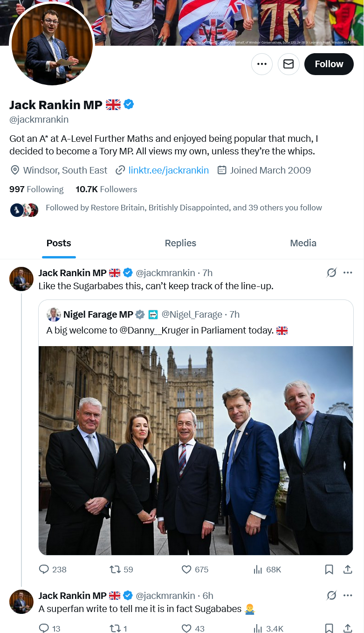This screenshot has width=364, height=633.
Task: Open the linktr.ee/jackrankin link
Action: pos(168,170)
